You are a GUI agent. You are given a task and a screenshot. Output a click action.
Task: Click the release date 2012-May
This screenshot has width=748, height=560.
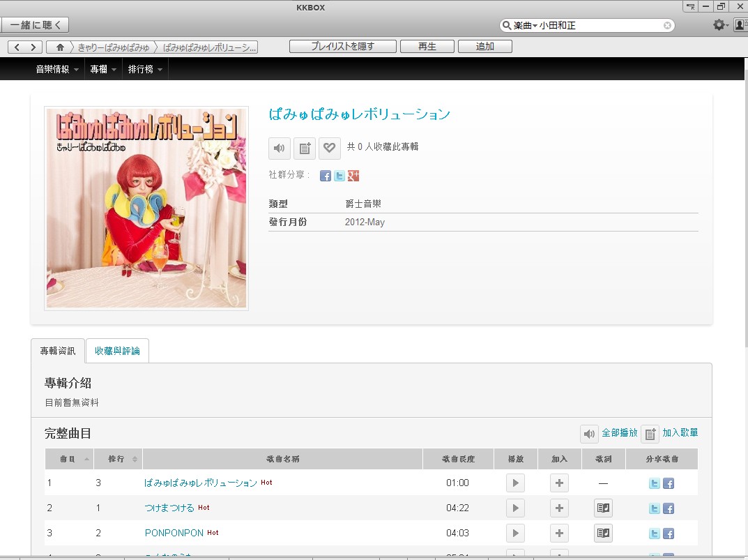(365, 222)
